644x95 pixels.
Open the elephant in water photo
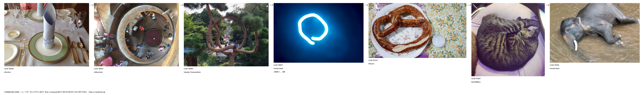(x=594, y=33)
